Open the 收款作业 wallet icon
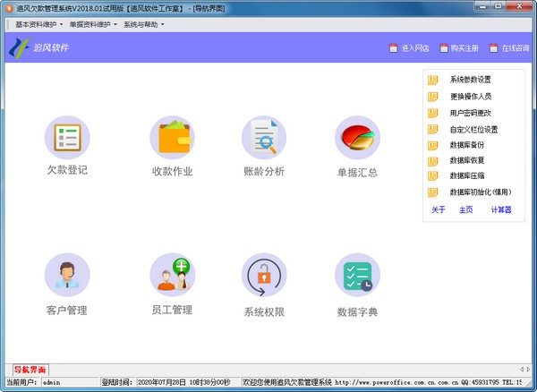This screenshot has width=537, height=392. coord(173,139)
